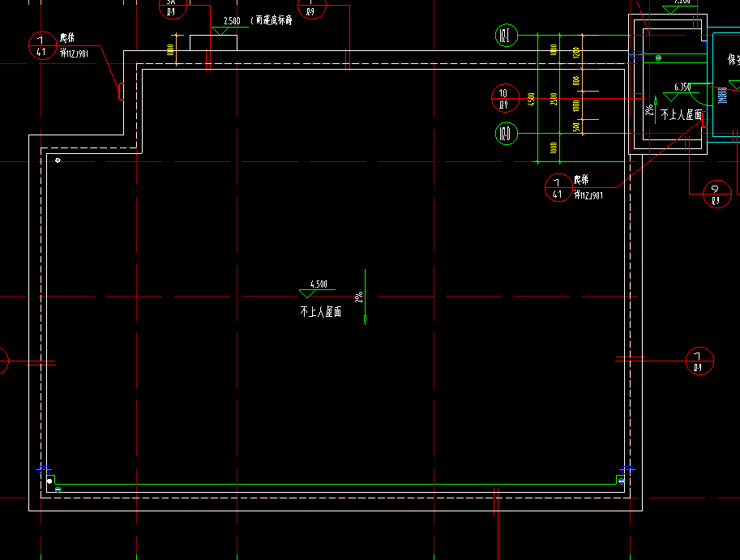Select the short green slope arrow on 6.350 roof
This screenshot has height=560, width=740.
[x=656, y=109]
